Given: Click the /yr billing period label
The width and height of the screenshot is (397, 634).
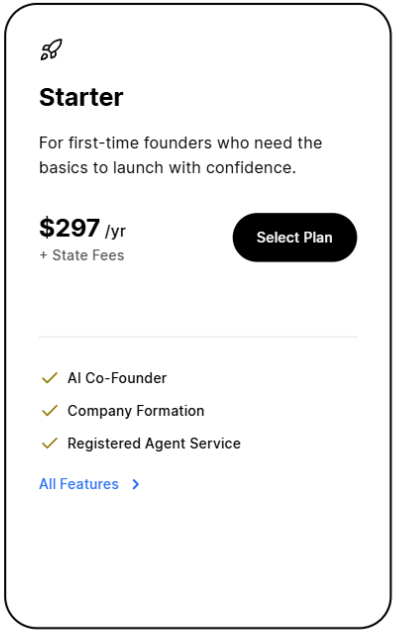Looking at the screenshot, I should (x=116, y=231).
